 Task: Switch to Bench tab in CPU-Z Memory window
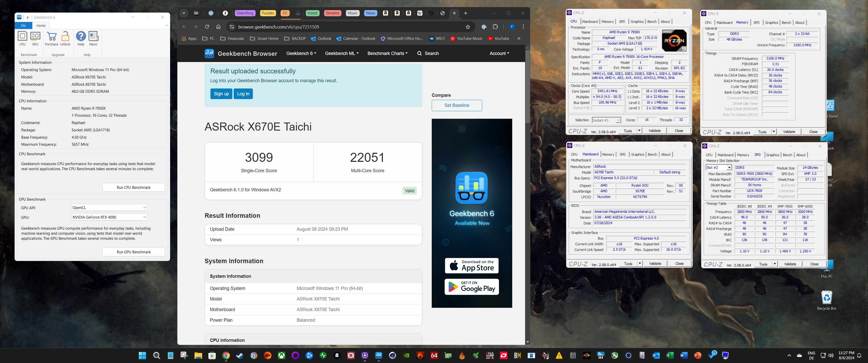[x=786, y=22]
